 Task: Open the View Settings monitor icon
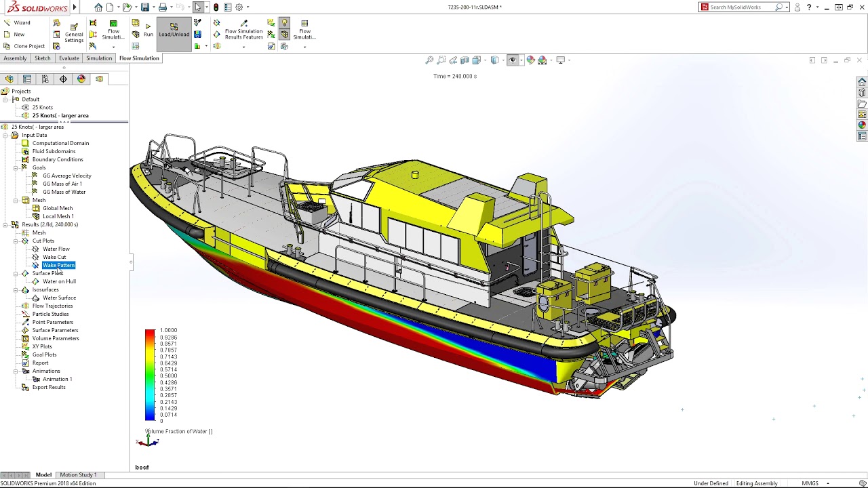[560, 60]
